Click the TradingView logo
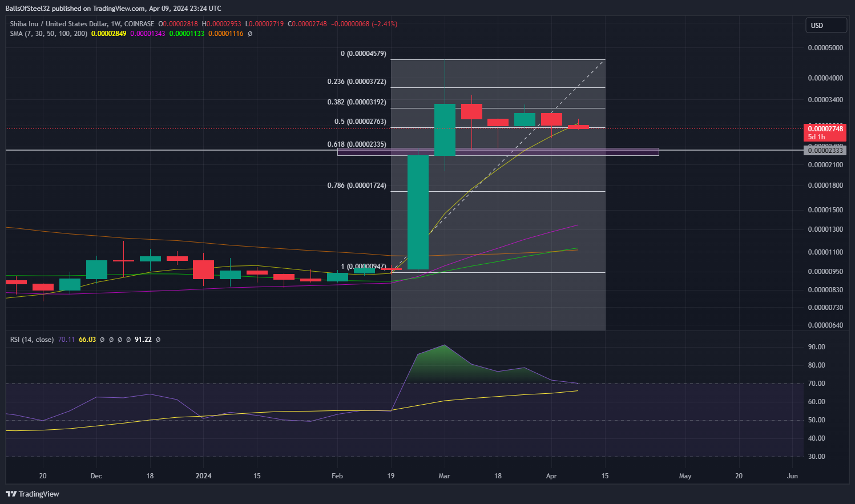Image resolution: width=855 pixels, height=504 pixels. click(x=33, y=494)
